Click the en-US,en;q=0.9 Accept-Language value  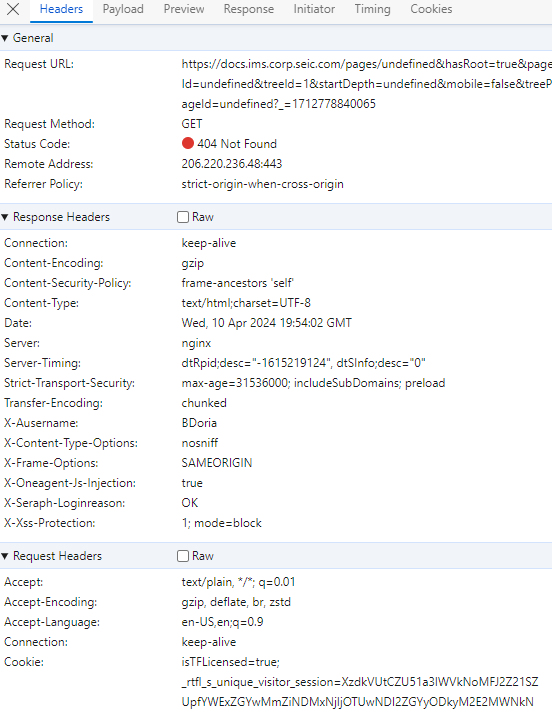[223, 622]
